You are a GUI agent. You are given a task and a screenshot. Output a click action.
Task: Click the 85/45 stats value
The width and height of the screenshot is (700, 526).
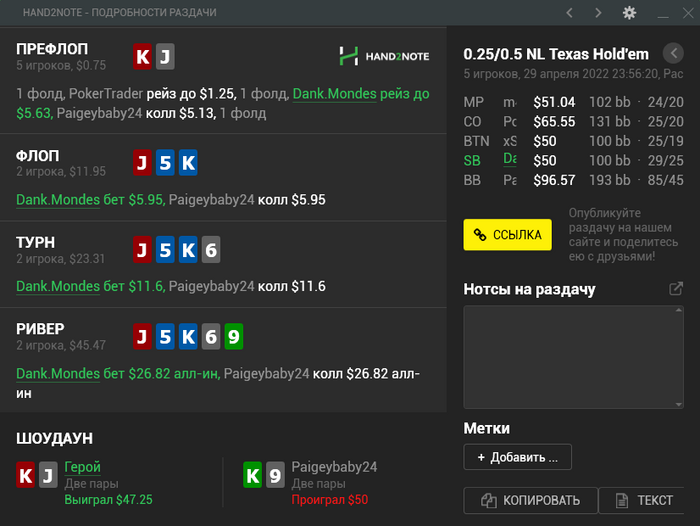tap(666, 180)
